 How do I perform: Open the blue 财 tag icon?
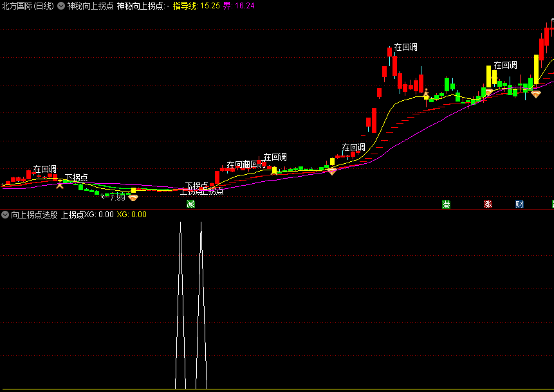click(x=519, y=204)
